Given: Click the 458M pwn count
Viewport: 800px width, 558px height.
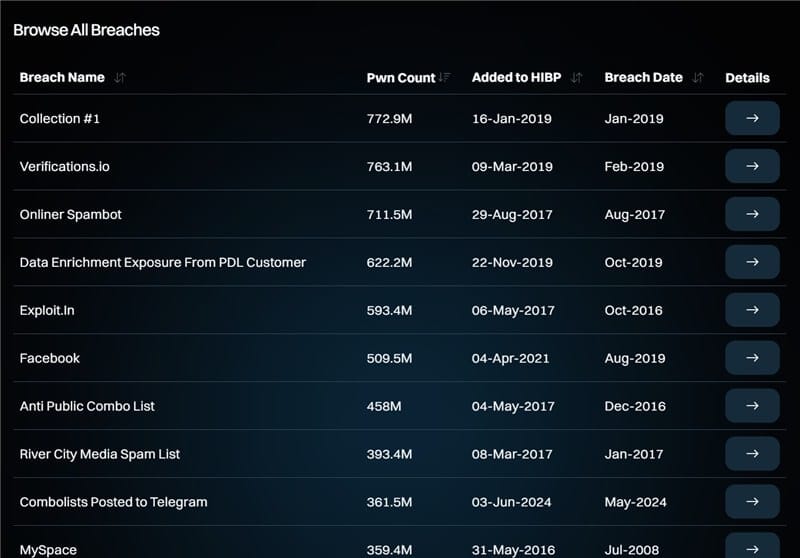Looking at the screenshot, I should coord(384,407).
